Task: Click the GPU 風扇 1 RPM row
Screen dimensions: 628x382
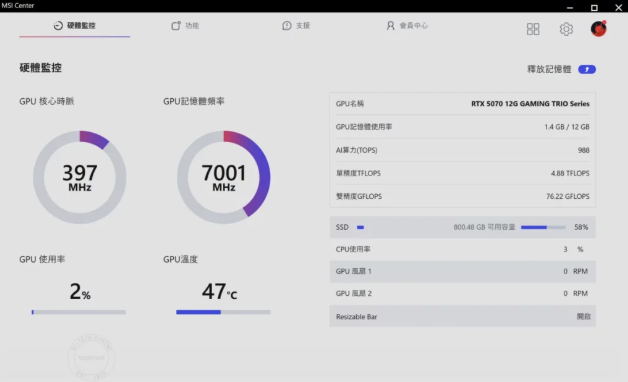Action: pos(463,271)
